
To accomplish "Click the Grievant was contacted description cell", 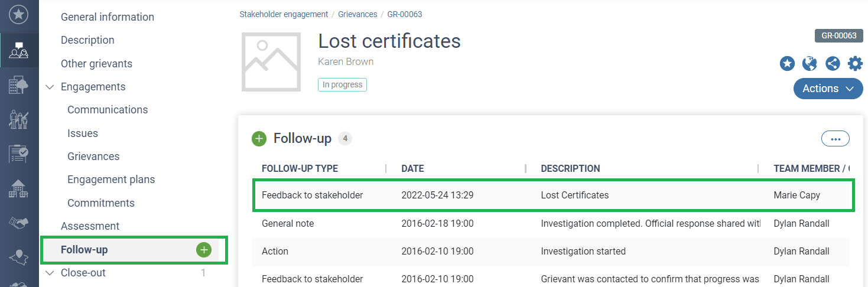I will pos(650,279).
